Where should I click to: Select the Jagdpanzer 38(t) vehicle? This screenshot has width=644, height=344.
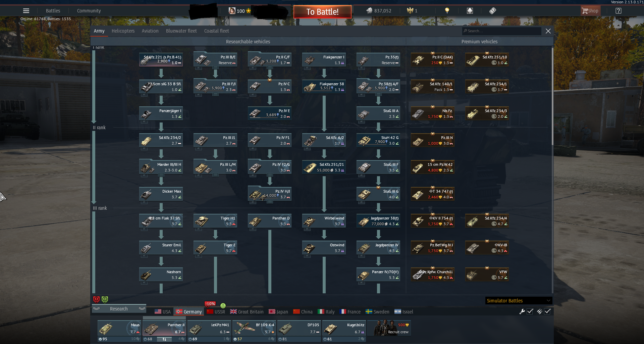click(378, 221)
